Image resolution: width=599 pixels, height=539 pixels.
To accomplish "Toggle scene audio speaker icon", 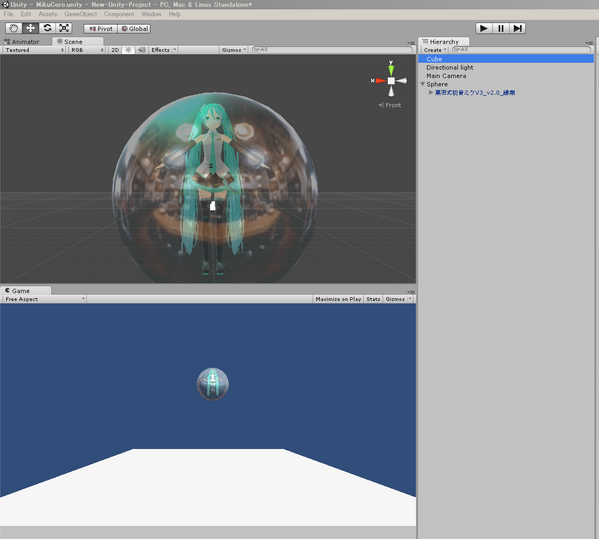I will pyautogui.click(x=142, y=50).
